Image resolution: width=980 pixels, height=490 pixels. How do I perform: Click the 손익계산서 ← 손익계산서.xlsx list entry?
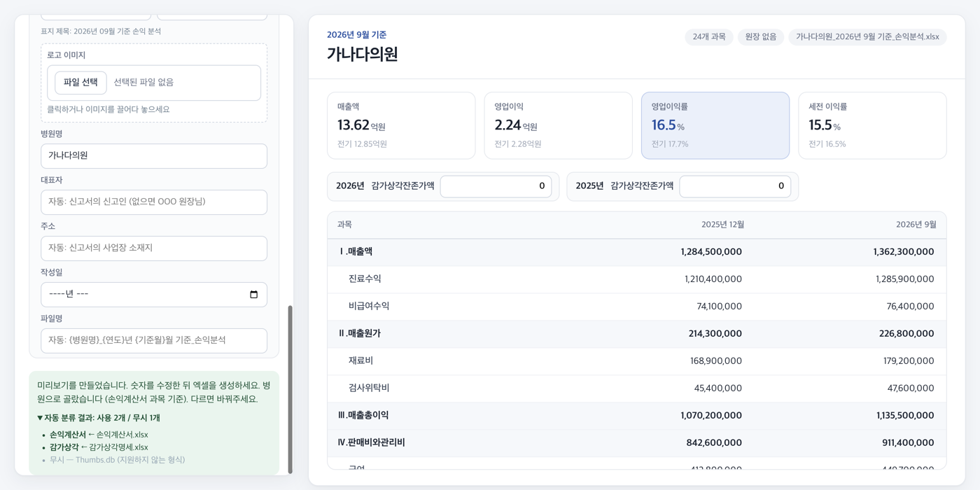click(x=99, y=435)
